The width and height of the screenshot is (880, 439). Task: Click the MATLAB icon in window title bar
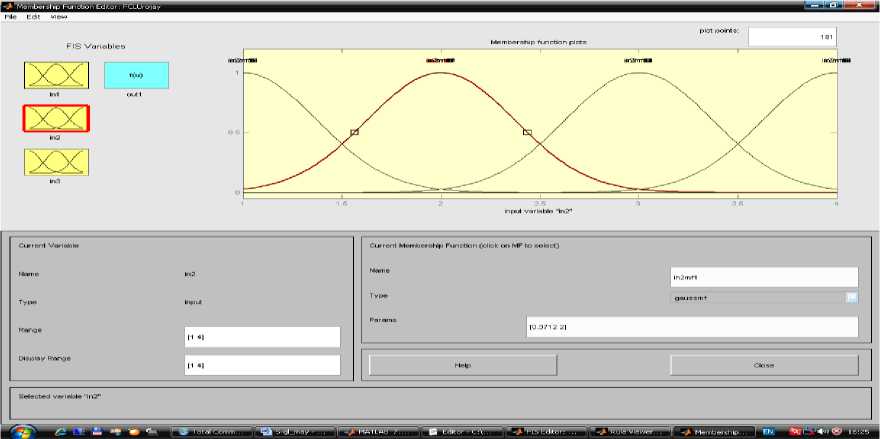click(x=8, y=6)
